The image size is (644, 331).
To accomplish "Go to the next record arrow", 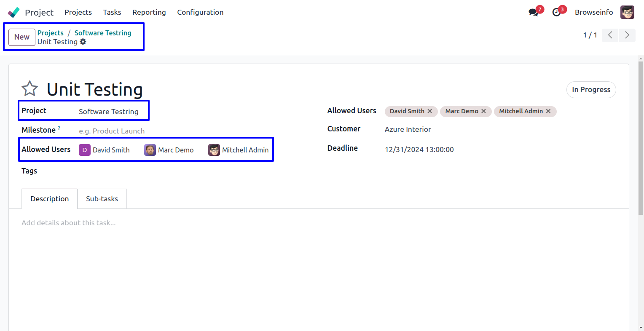I will (x=627, y=35).
